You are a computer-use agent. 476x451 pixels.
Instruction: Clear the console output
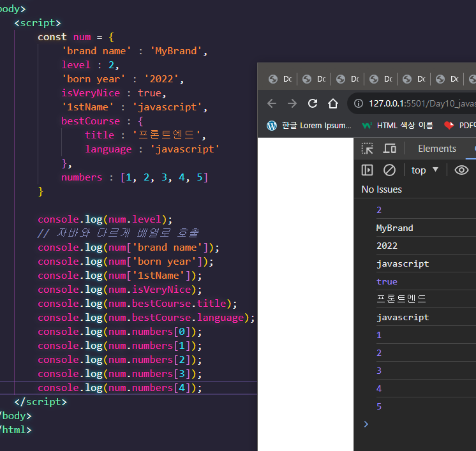pos(389,170)
